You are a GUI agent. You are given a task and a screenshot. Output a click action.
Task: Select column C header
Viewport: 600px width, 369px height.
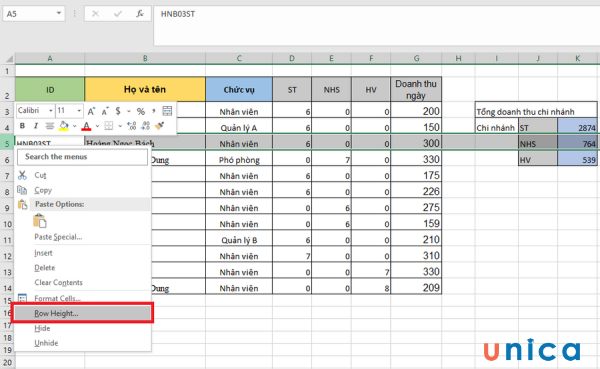tap(239, 59)
